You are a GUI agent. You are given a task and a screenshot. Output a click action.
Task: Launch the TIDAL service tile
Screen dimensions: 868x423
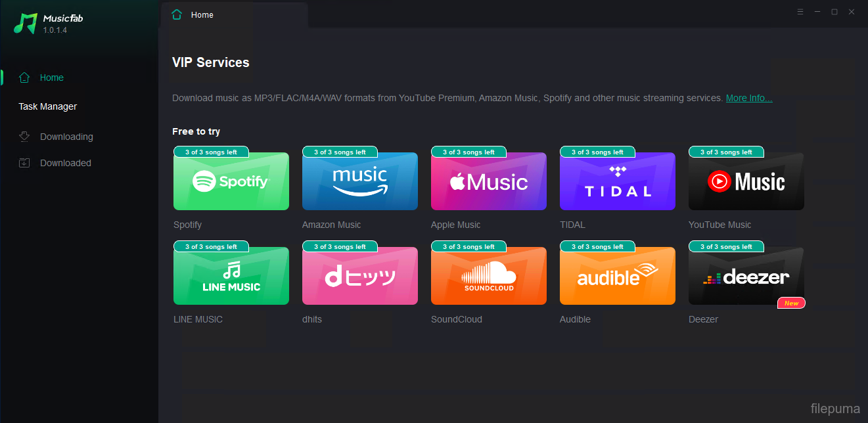617,182
